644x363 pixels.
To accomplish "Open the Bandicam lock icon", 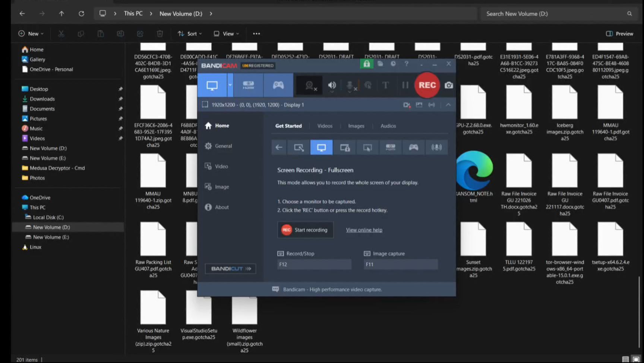I will tap(367, 64).
